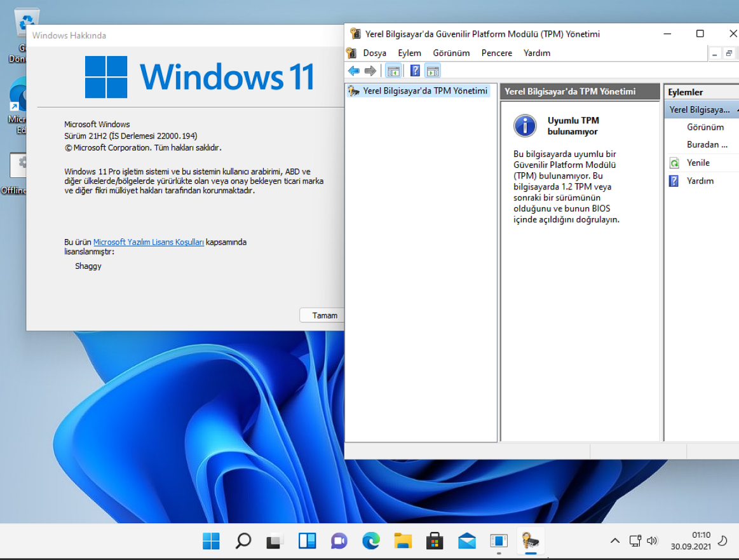Image resolution: width=739 pixels, height=560 pixels.
Task: Open the Mail app on the taskbar
Action: pyautogui.click(x=466, y=541)
